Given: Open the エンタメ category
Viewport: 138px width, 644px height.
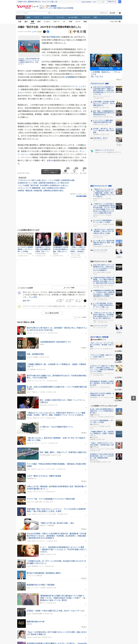Looking at the screenshot, I should 47,21.
